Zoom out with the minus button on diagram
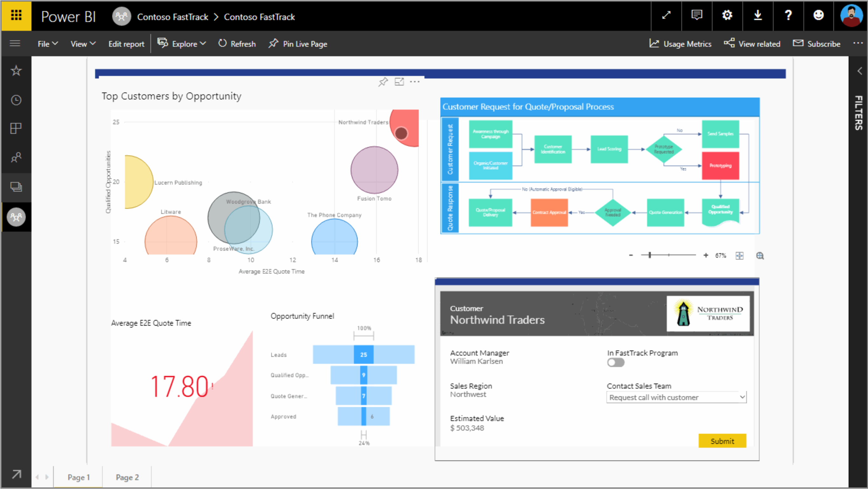 (x=631, y=255)
